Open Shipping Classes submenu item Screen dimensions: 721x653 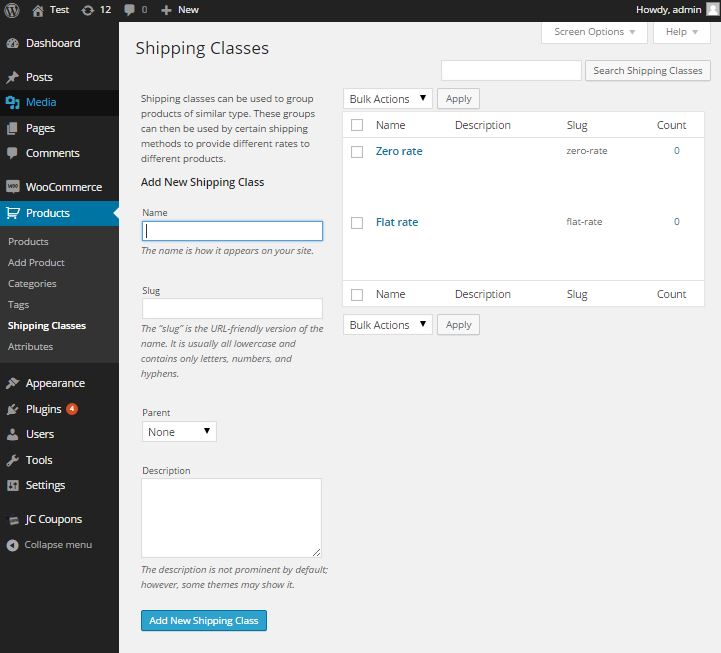47,326
